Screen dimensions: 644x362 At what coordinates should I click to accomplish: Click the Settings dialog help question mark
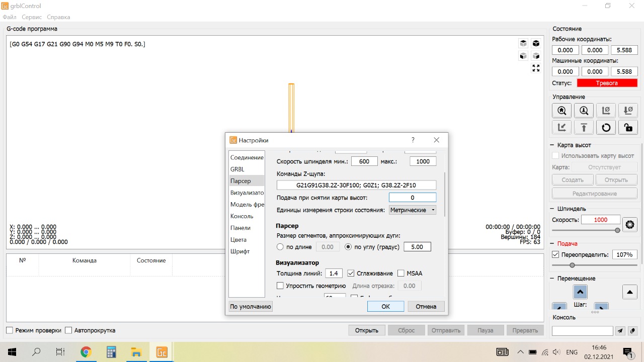413,140
